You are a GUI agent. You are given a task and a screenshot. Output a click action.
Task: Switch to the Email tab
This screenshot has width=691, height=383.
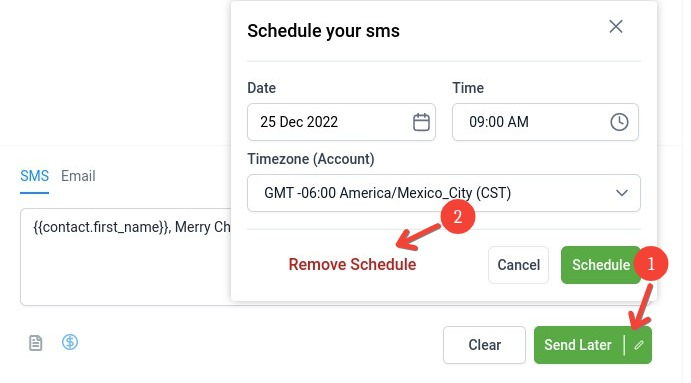(x=78, y=176)
